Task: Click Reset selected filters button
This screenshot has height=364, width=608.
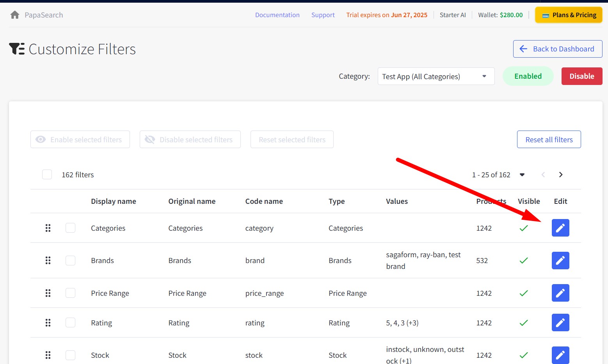Action: coord(292,140)
